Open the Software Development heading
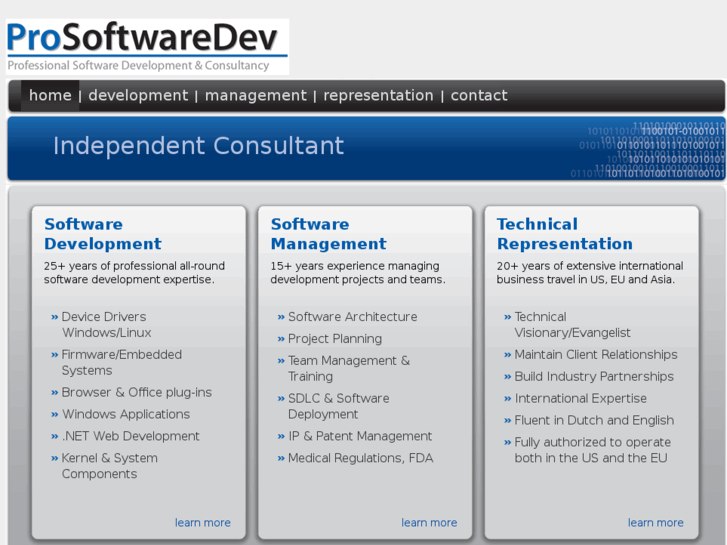The height and width of the screenshot is (545, 727). (103, 234)
